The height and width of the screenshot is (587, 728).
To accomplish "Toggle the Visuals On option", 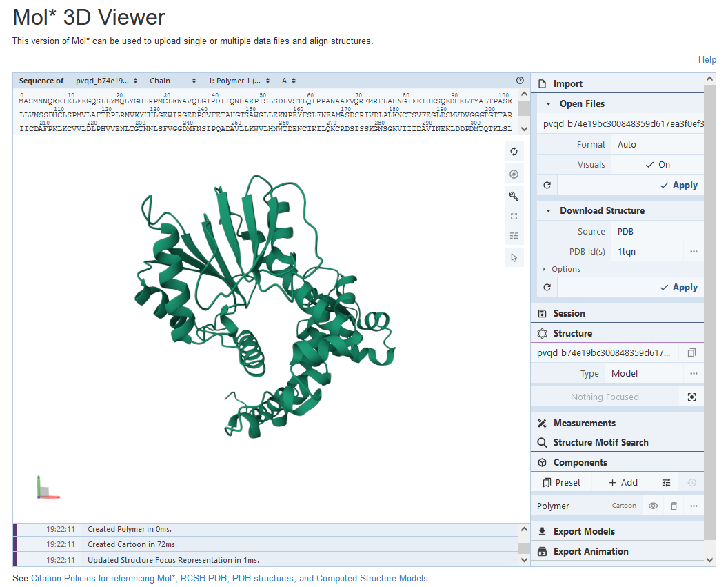I will click(x=657, y=165).
